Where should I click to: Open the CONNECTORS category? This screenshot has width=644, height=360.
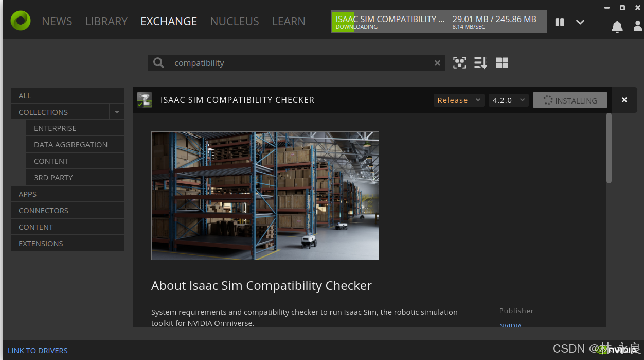[67, 211]
